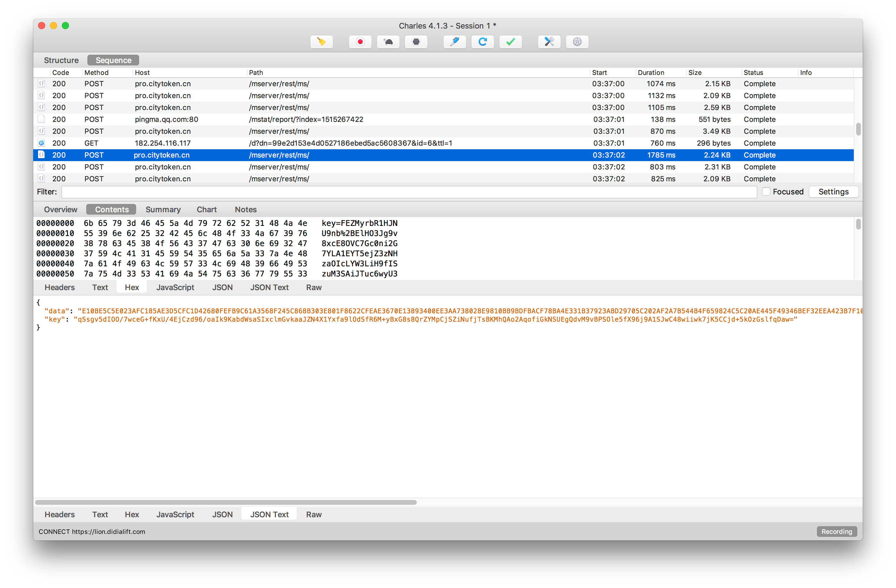
Task: Select request pane JSON Text tab
Action: [269, 287]
